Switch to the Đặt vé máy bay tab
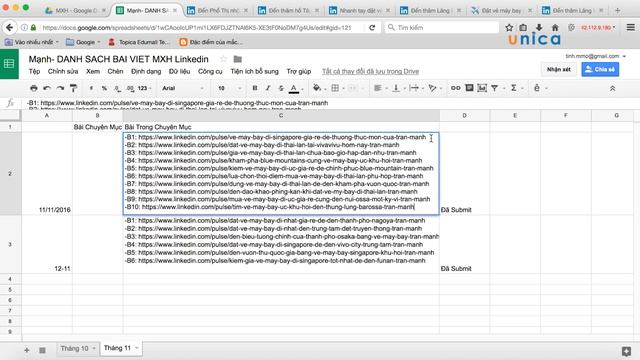640x360 pixels. tap(501, 11)
